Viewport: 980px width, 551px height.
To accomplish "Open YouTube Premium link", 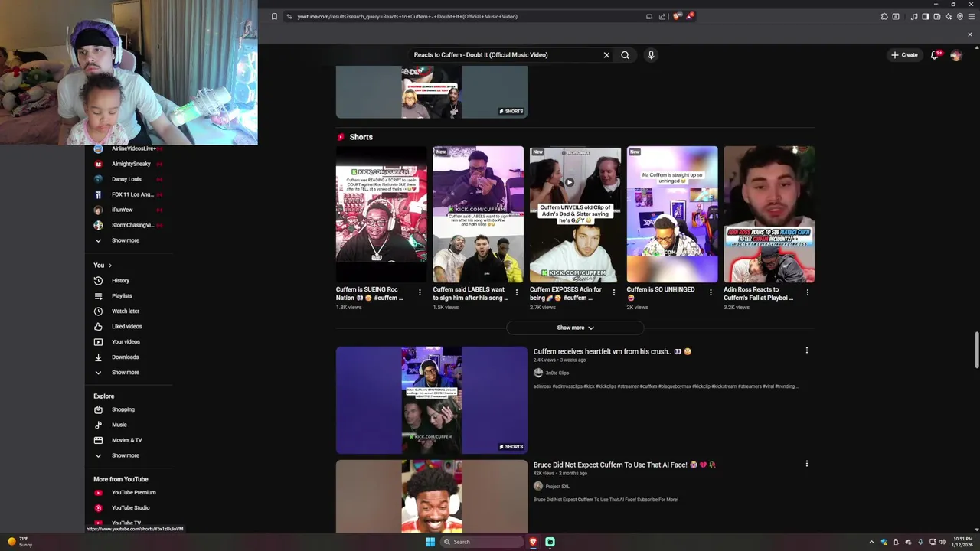I will [133, 493].
